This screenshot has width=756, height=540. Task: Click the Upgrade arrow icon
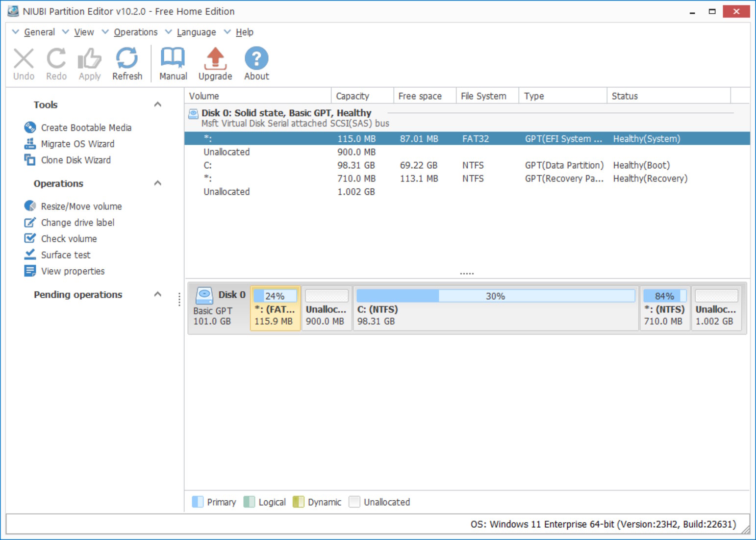pyautogui.click(x=215, y=58)
